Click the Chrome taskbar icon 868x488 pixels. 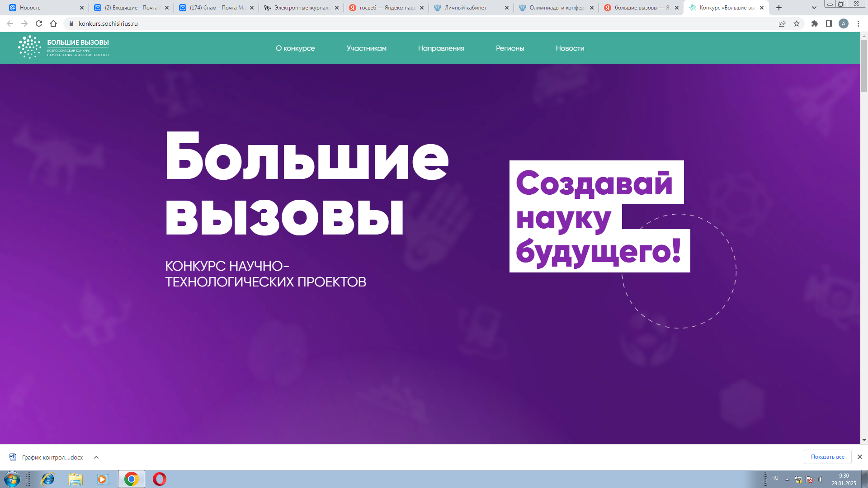(132, 479)
